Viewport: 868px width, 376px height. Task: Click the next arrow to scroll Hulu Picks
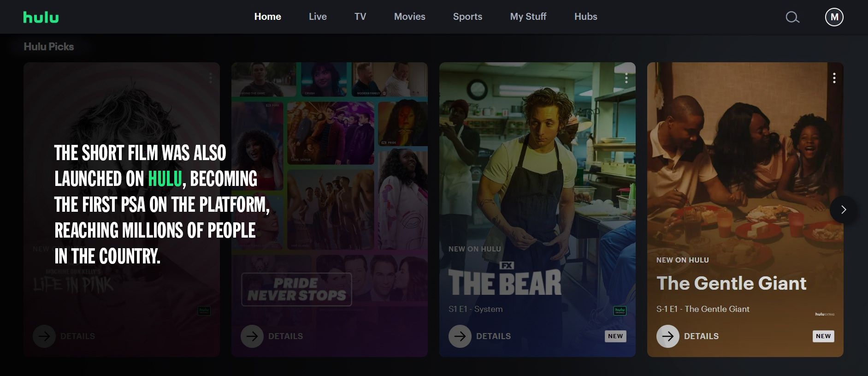(844, 210)
